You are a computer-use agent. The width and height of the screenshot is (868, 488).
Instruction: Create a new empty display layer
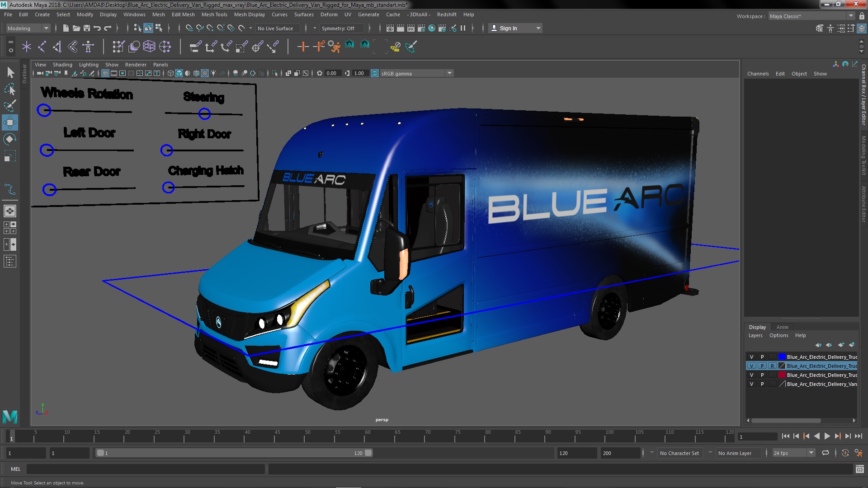[841, 345]
